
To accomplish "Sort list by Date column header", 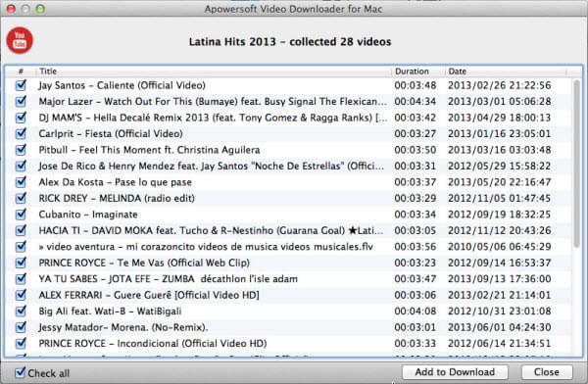I will 506,72.
